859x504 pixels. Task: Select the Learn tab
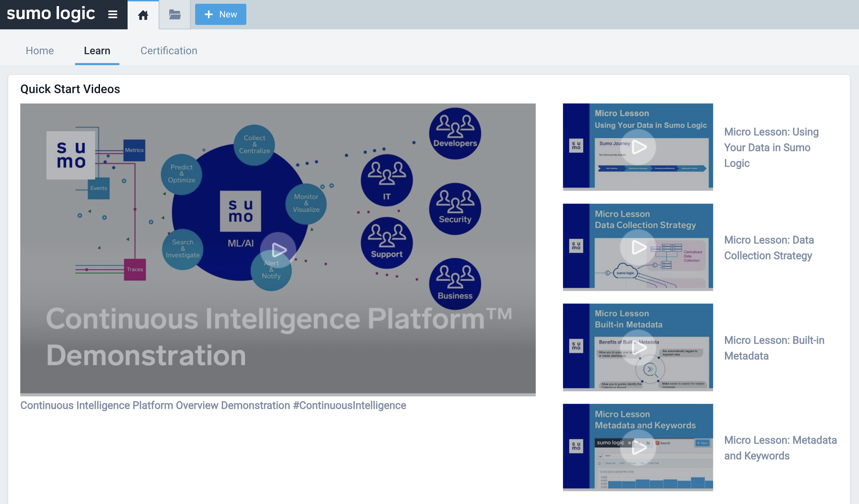pyautogui.click(x=97, y=50)
